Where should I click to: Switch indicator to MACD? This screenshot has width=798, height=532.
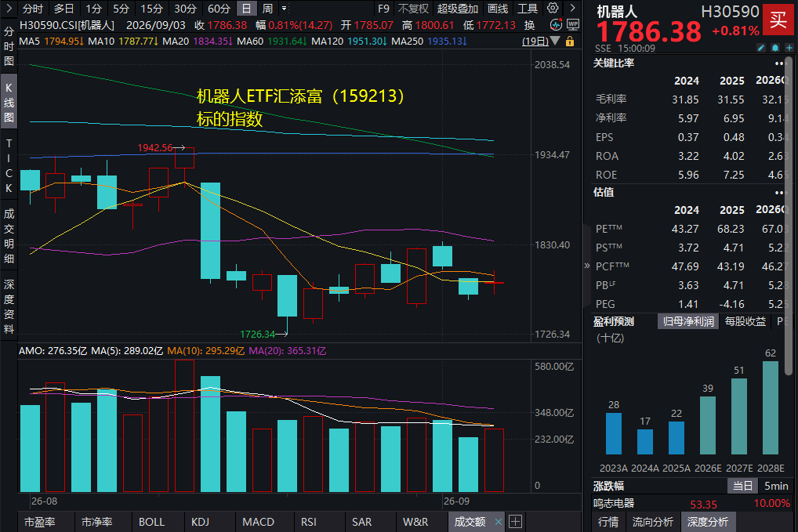point(258,522)
